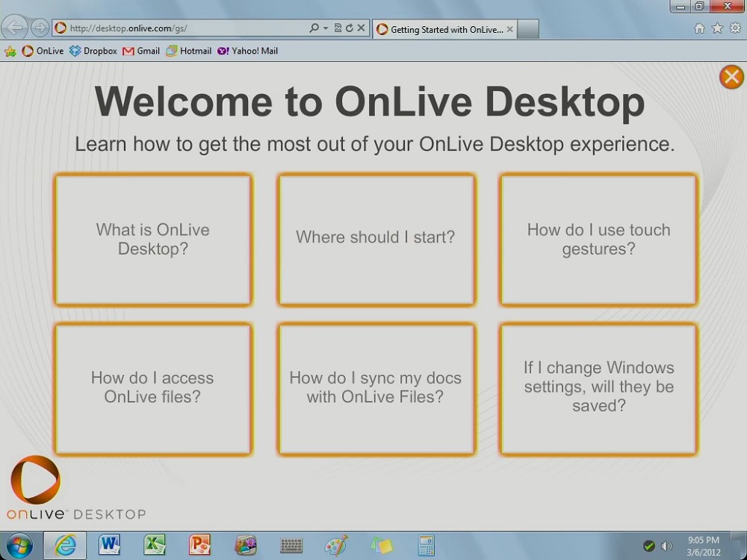Open 'If I change Windows settings' tile
The height and width of the screenshot is (560, 747).
[599, 389]
